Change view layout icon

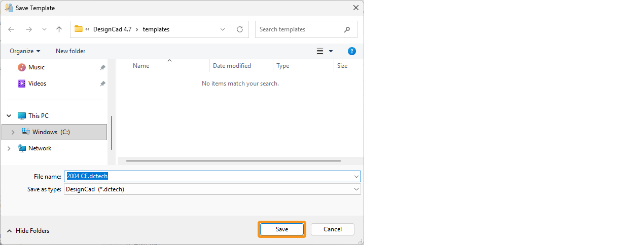pos(320,51)
